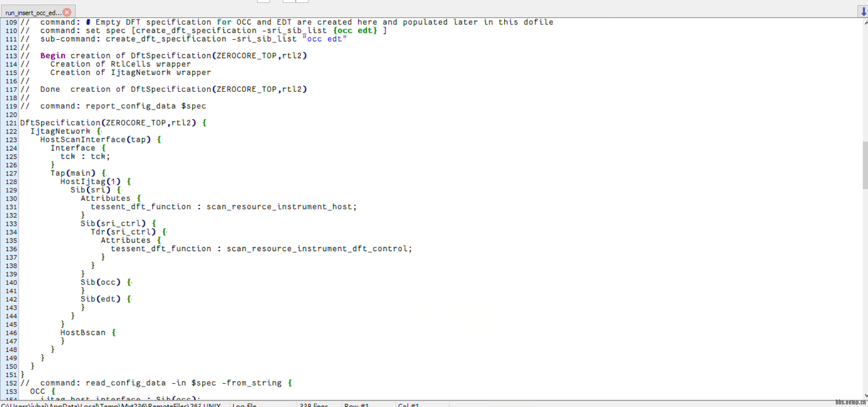The height and width of the screenshot is (407, 868).
Task: Click the scrollbar down arrow
Action: (x=865, y=396)
